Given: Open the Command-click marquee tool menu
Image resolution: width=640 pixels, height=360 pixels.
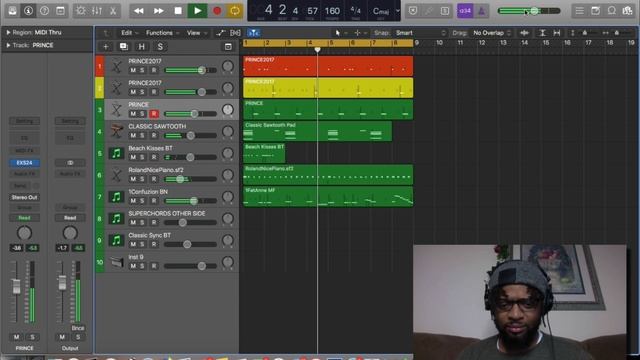Looking at the screenshot, I should 360,33.
